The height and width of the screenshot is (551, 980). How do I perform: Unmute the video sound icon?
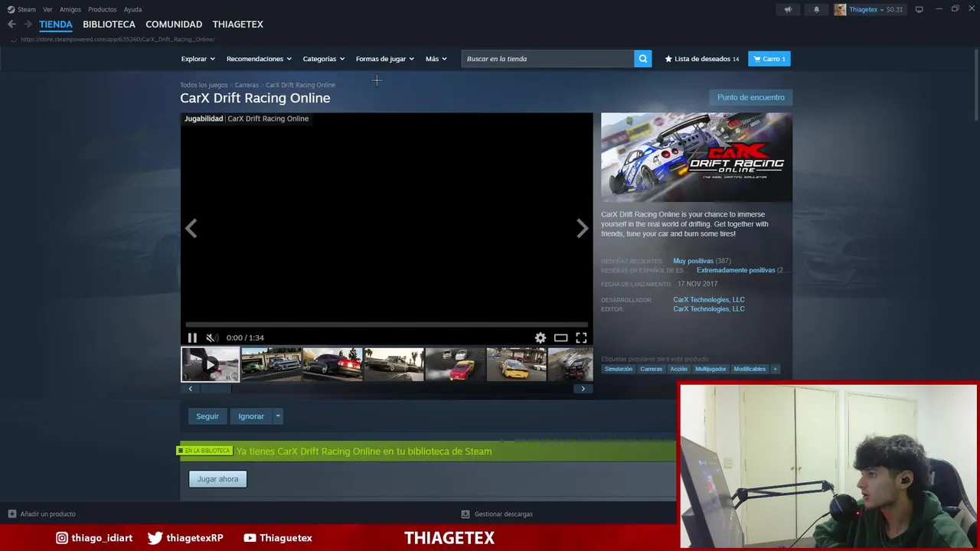point(212,337)
